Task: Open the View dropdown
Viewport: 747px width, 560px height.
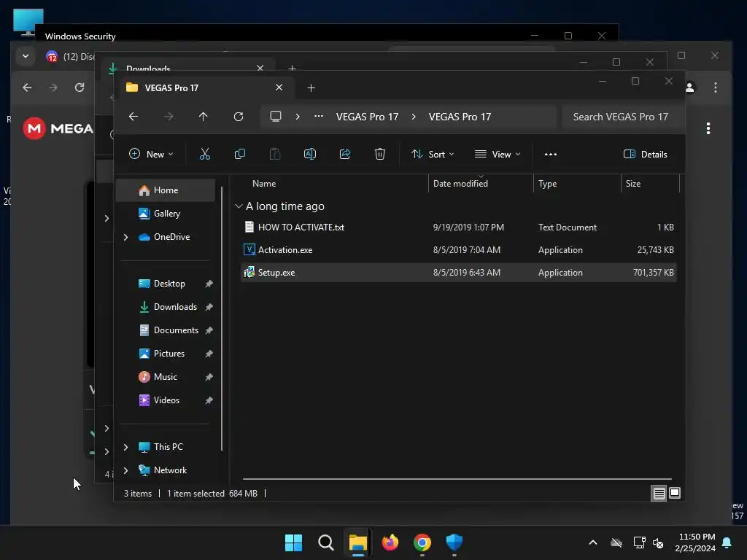Action: [498, 154]
